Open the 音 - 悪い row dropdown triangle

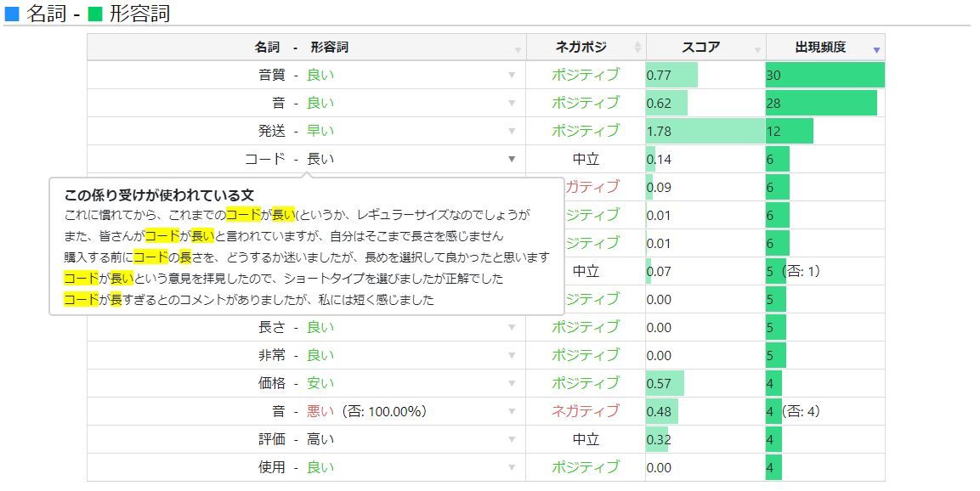tap(512, 411)
